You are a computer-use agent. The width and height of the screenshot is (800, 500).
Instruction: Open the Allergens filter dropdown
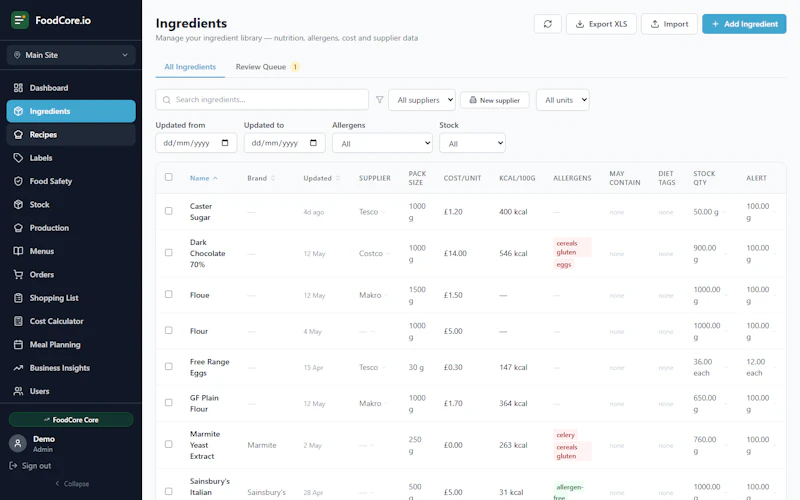(x=382, y=143)
